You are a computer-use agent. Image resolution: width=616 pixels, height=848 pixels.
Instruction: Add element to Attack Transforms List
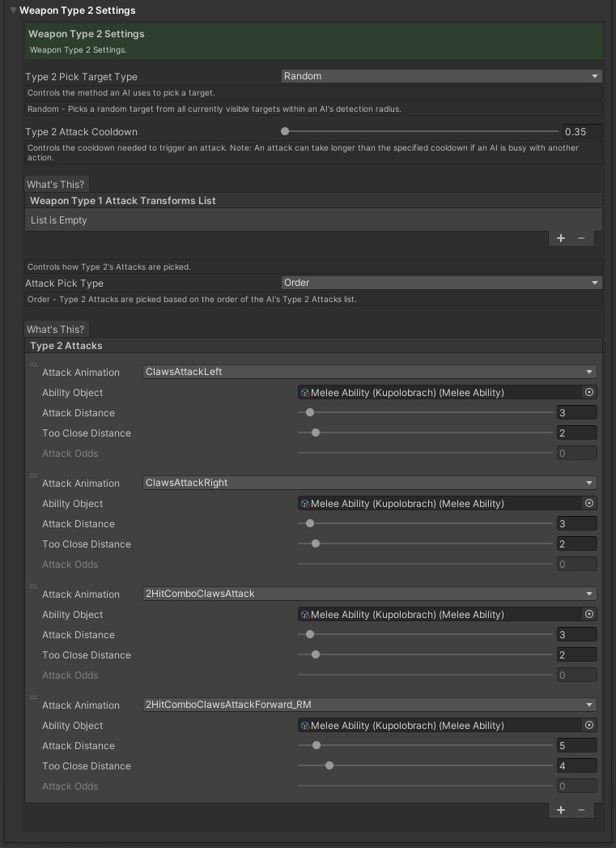[x=561, y=238]
